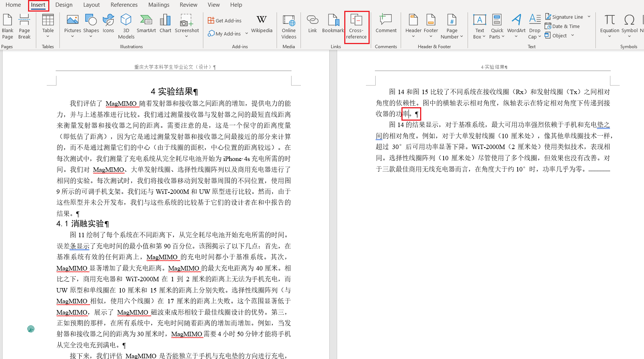Click the word "iPhone·4s" in the paragraph
This screenshot has height=359, width=644.
click(237, 159)
